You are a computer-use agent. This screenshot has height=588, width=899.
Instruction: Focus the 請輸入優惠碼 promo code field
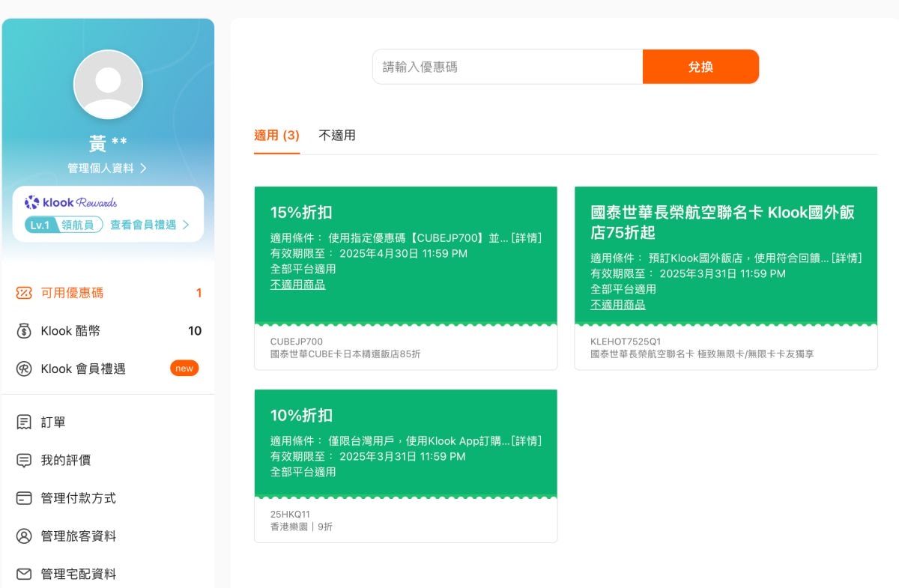pyautogui.click(x=508, y=67)
